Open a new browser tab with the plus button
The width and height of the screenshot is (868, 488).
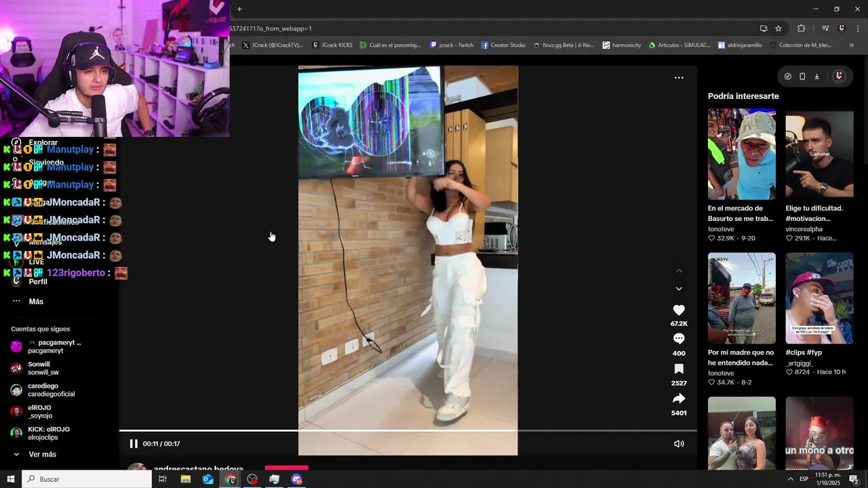click(x=239, y=9)
